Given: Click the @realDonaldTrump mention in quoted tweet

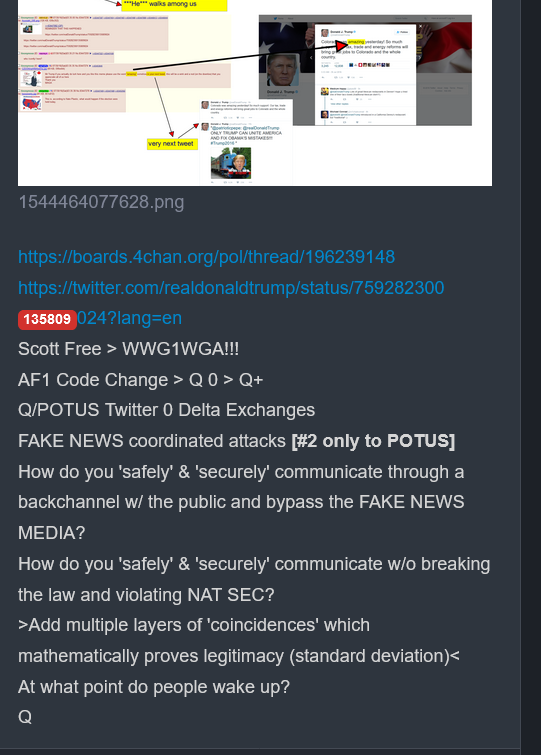Looking at the screenshot, I should point(261,128).
